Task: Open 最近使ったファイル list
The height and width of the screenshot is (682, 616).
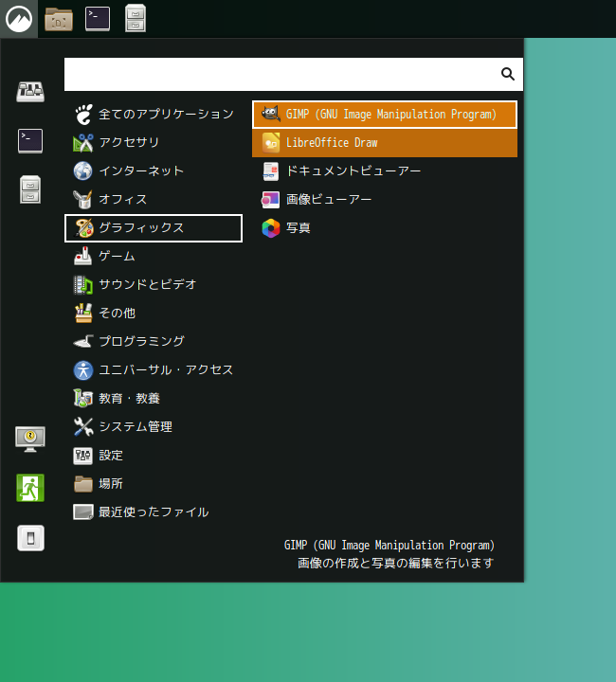Action: 154,511
